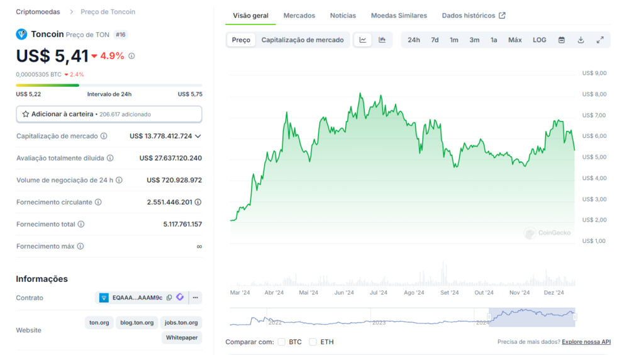The width and height of the screenshot is (644, 355).
Task: Switch to line chart view
Action: point(363,40)
